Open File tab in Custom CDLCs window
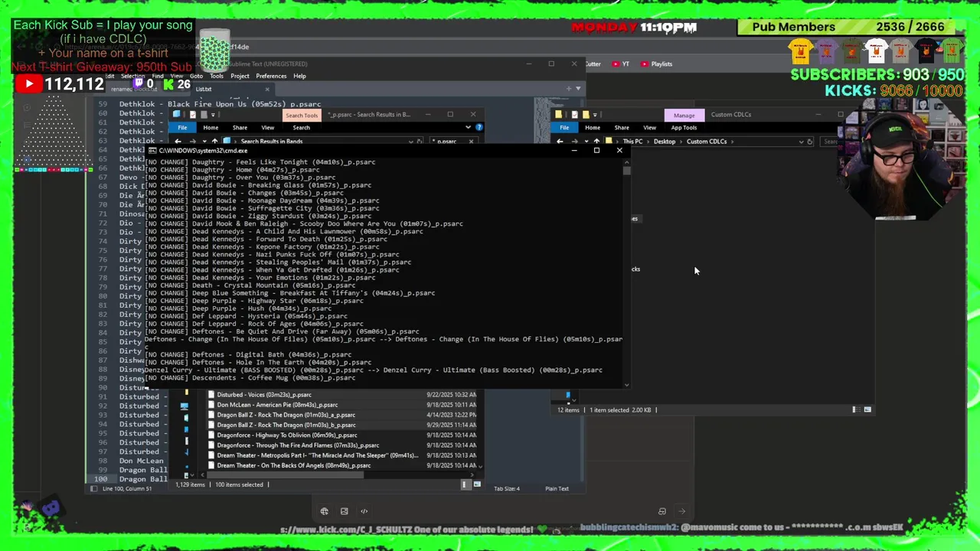This screenshot has width=980, height=551. [x=564, y=128]
